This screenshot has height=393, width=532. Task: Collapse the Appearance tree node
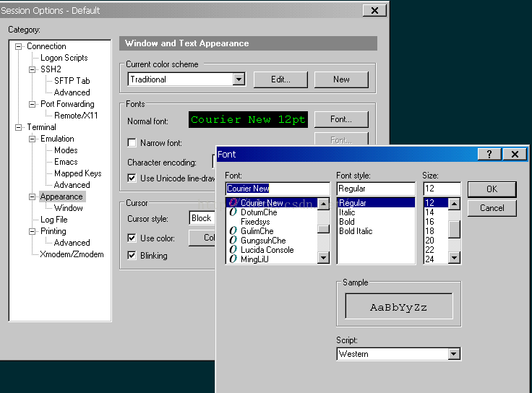pos(33,196)
